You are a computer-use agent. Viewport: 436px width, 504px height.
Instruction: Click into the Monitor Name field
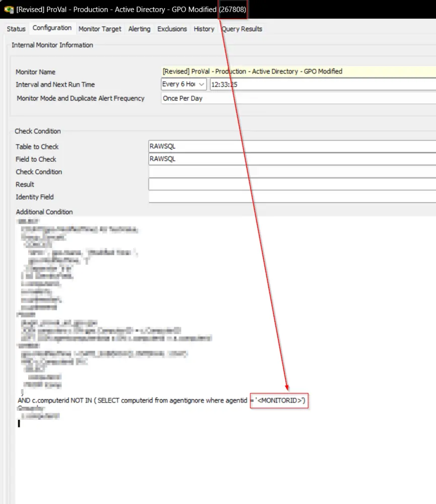point(298,72)
